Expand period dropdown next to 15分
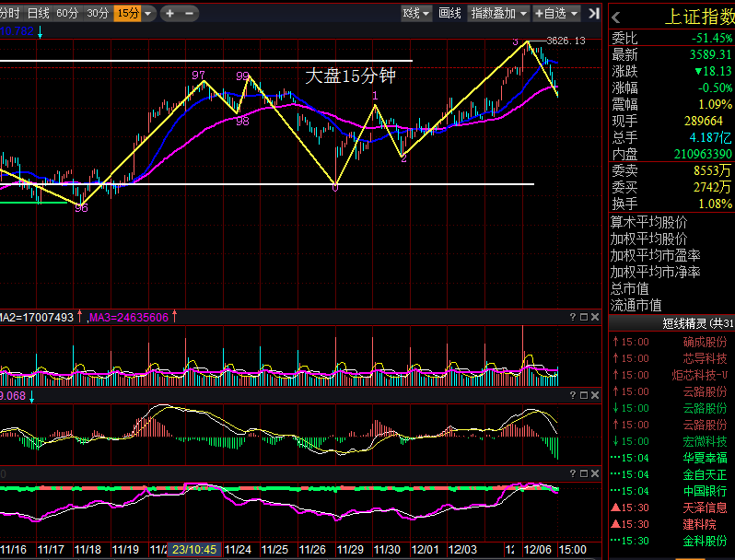 pyautogui.click(x=148, y=13)
